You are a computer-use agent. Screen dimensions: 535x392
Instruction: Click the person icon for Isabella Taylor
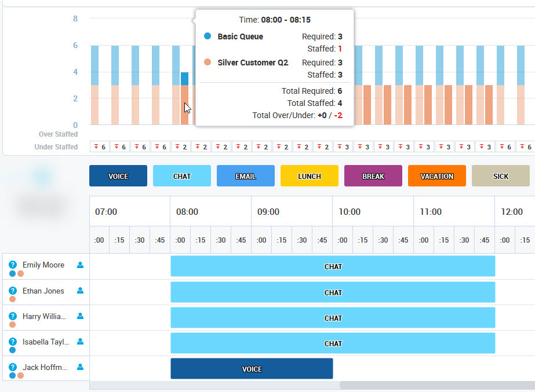81,342
